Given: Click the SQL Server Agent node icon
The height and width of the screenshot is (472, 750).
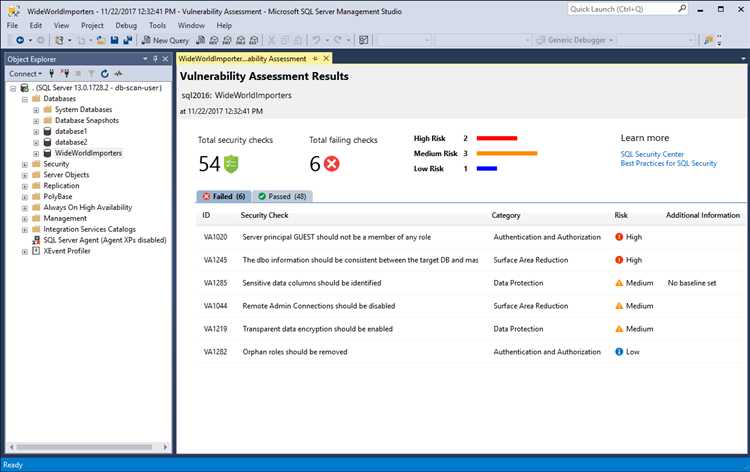Looking at the screenshot, I should (36, 240).
